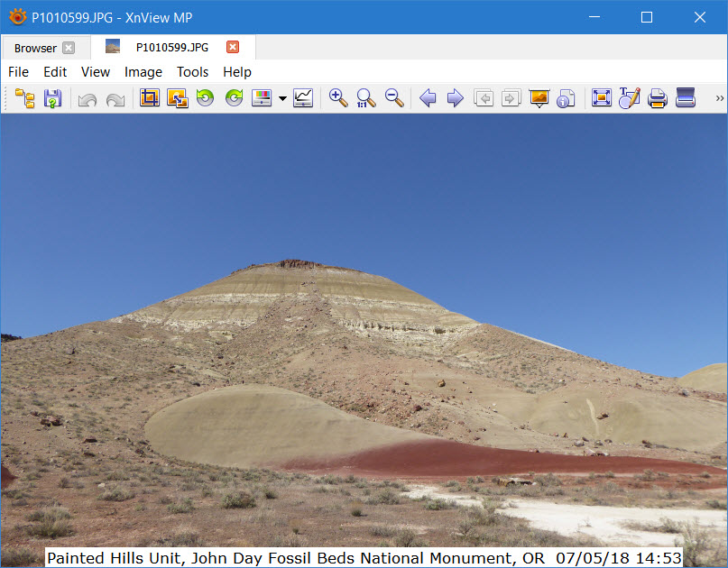
Task: Open the File menu
Action: tap(19, 72)
